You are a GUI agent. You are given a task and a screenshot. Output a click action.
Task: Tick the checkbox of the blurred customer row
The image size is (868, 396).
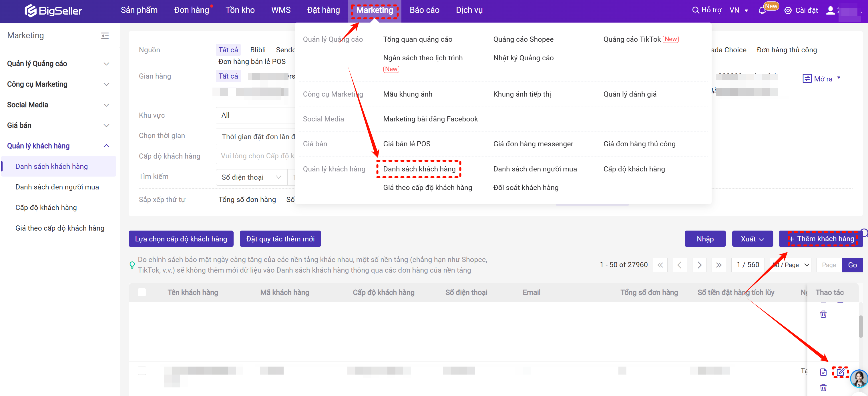(142, 371)
